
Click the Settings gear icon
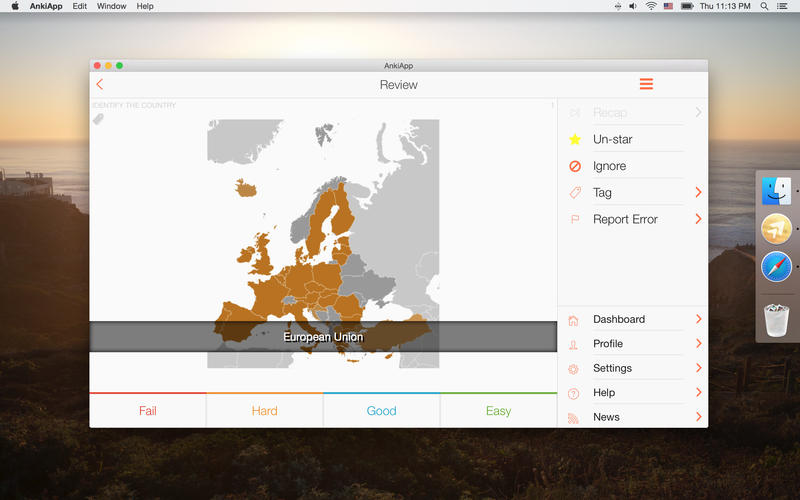tap(573, 369)
